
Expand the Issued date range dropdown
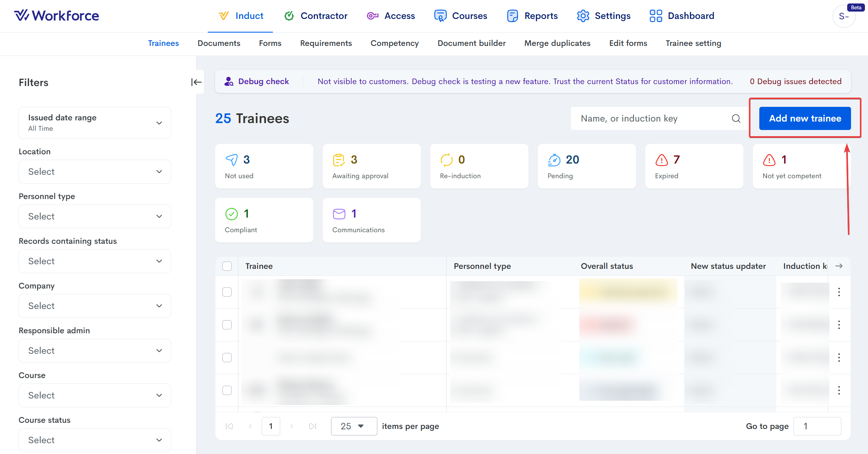pos(94,123)
